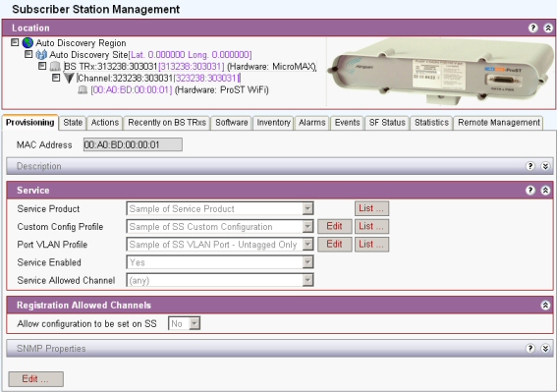The width and height of the screenshot is (557, 392).
Task: Click List button for Port VLAN Profile
Action: [x=371, y=245]
